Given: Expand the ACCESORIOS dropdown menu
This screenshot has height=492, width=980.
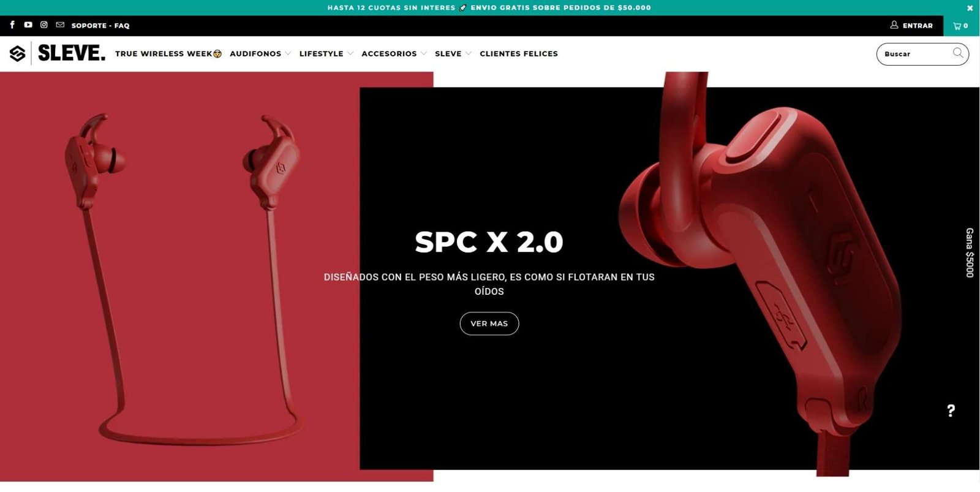Looking at the screenshot, I should (x=394, y=54).
